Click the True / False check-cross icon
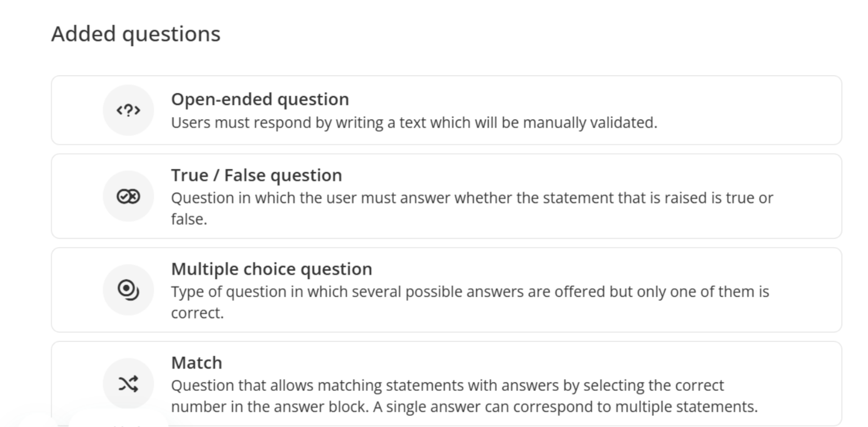The image size is (868, 427). pos(128,196)
